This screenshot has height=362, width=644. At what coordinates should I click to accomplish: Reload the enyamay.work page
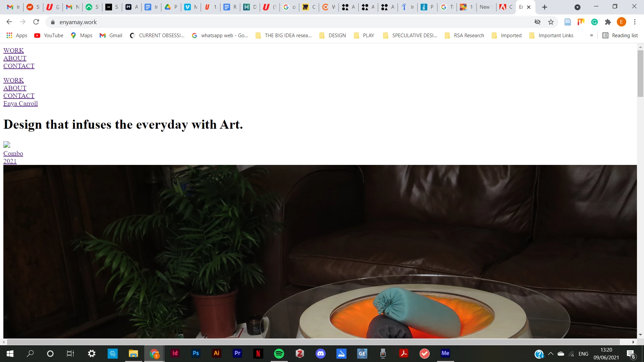(36, 22)
